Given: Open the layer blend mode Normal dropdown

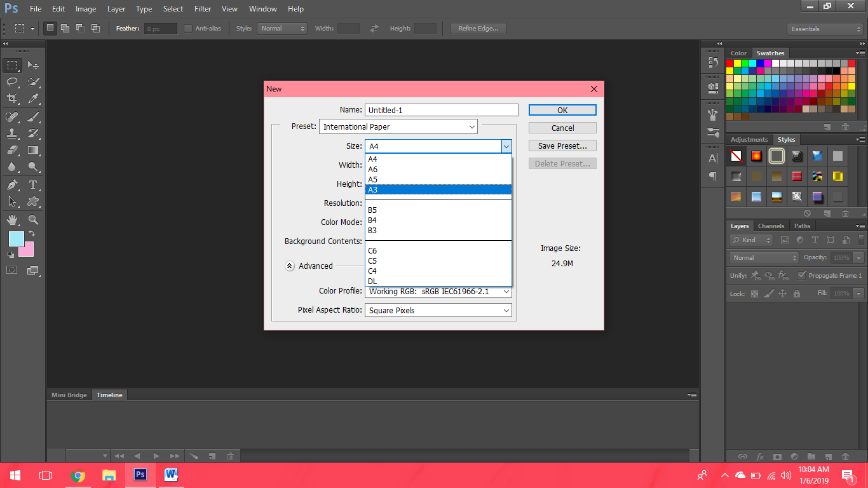Looking at the screenshot, I should pos(764,258).
